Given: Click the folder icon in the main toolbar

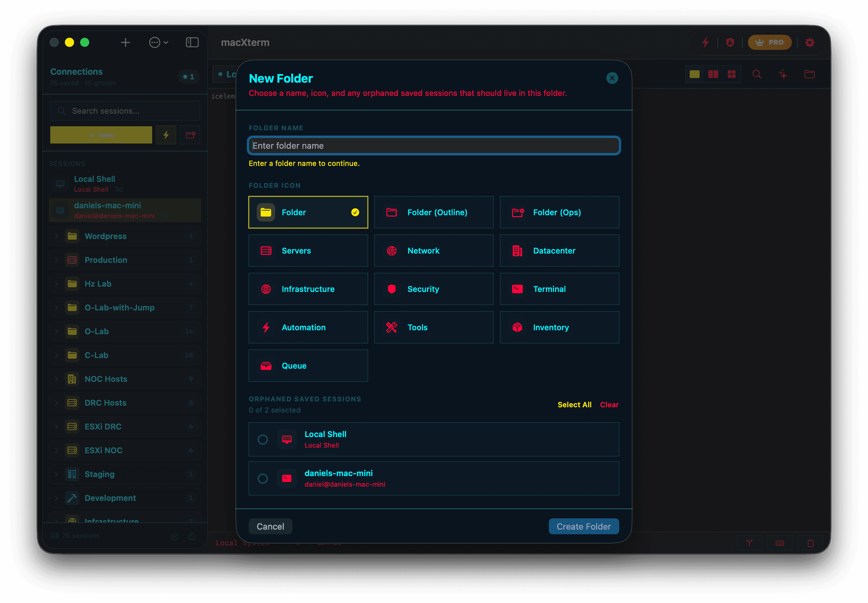Looking at the screenshot, I should coord(809,74).
